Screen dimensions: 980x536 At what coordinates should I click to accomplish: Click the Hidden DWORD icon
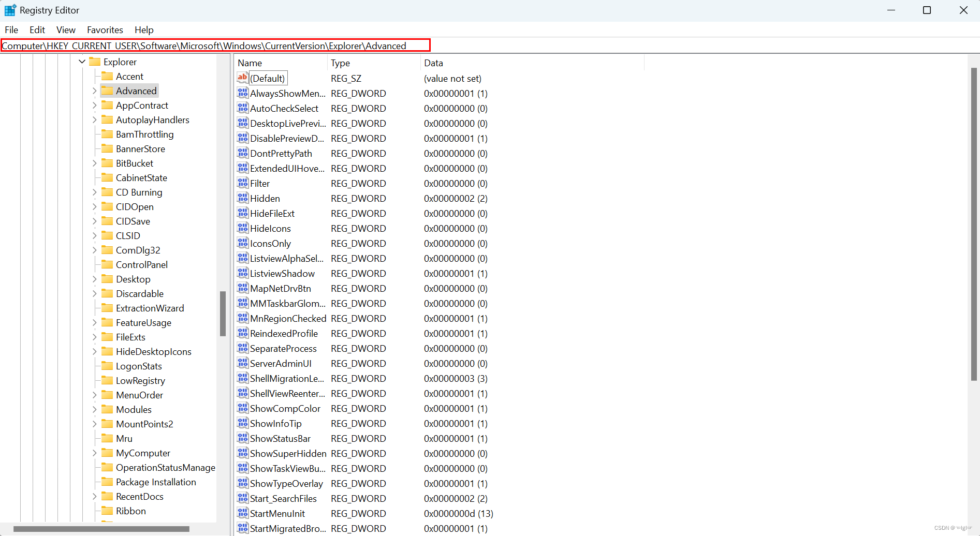(x=243, y=198)
